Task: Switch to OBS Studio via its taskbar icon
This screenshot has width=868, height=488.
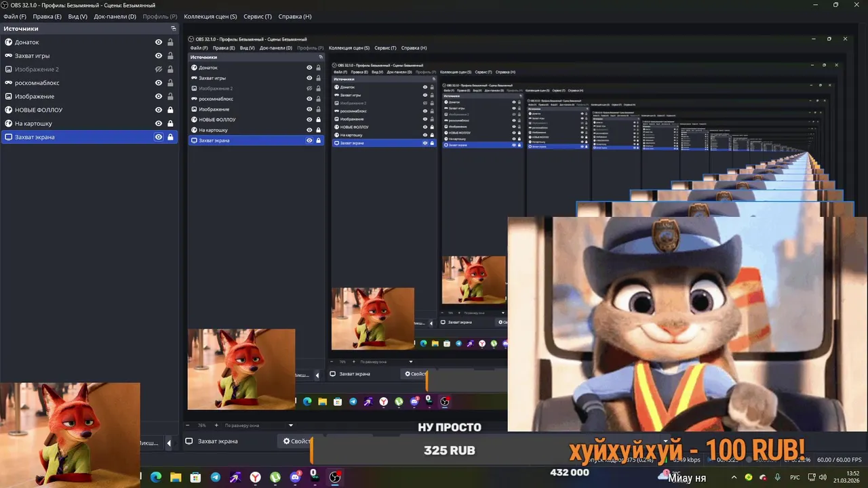Action: coord(335,477)
